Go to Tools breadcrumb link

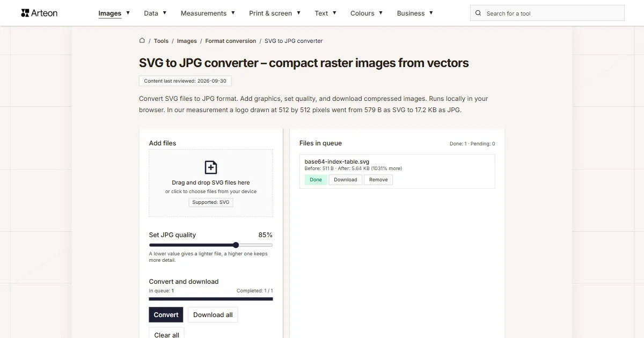(x=161, y=41)
